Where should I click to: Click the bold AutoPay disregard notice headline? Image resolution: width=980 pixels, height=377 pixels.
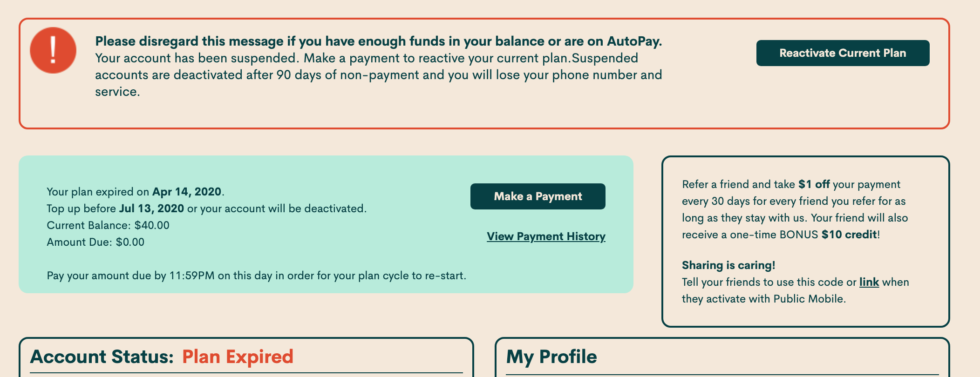pyautogui.click(x=378, y=41)
